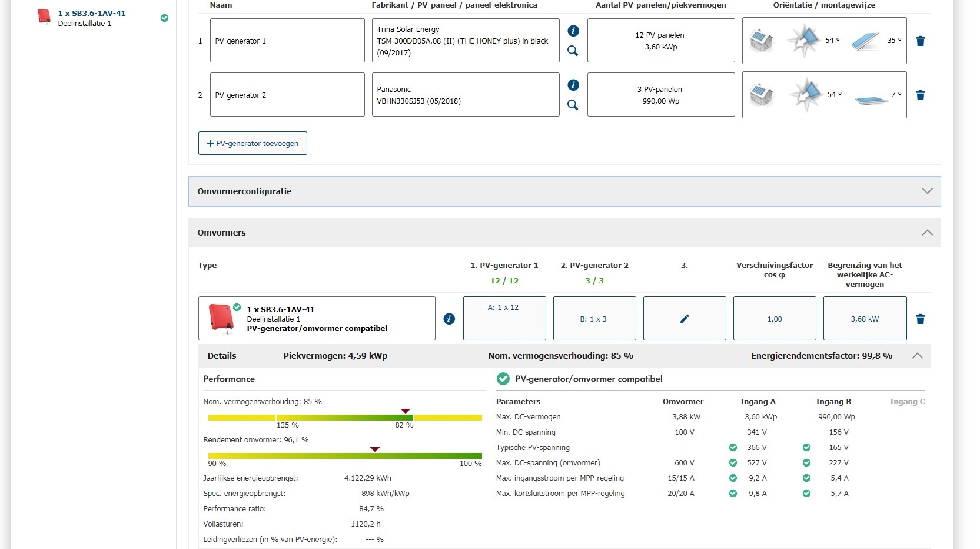This screenshot has height=549, width=980.
Task: Delete PV-generator 1 with trash icon
Action: [x=921, y=41]
